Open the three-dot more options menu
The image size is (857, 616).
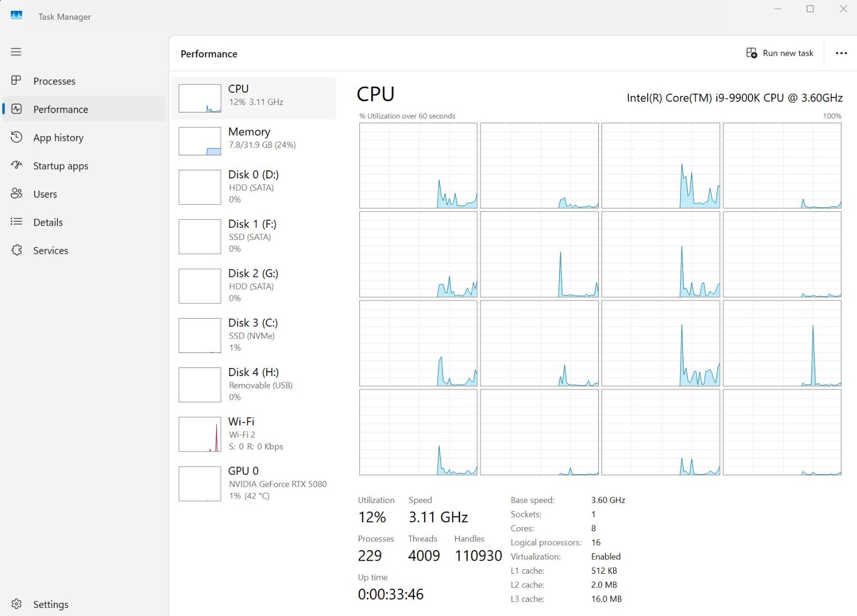coord(841,53)
